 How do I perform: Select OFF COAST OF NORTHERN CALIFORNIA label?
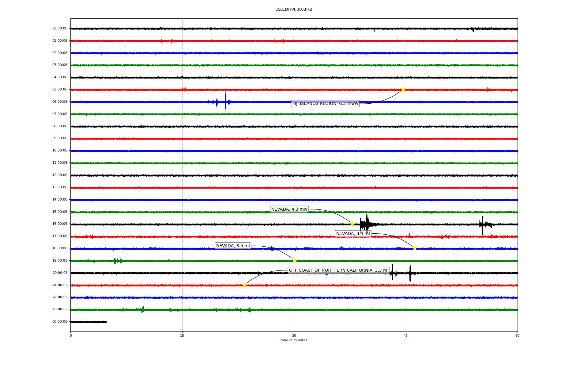pos(338,270)
